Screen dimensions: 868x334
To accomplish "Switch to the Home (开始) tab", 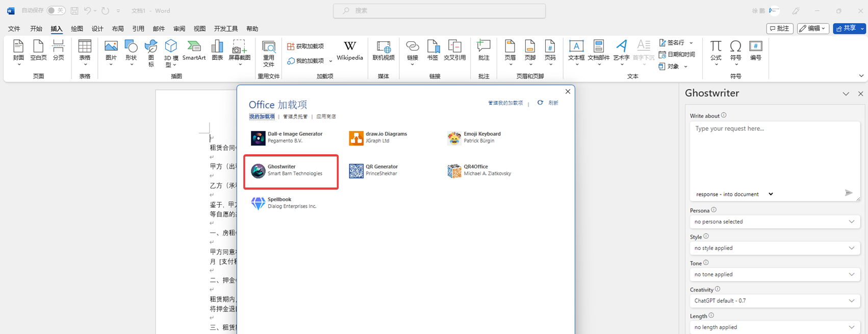I will click(36, 29).
